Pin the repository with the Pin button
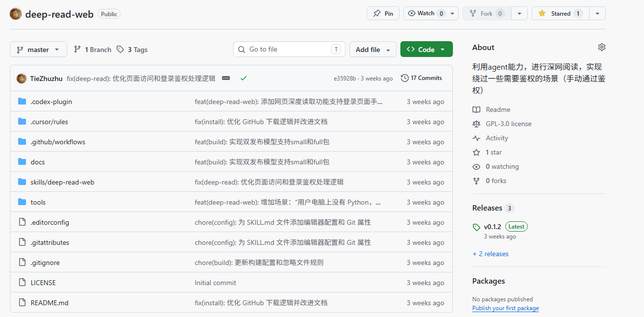Viewport: 644px width, 317px height. [383, 13]
